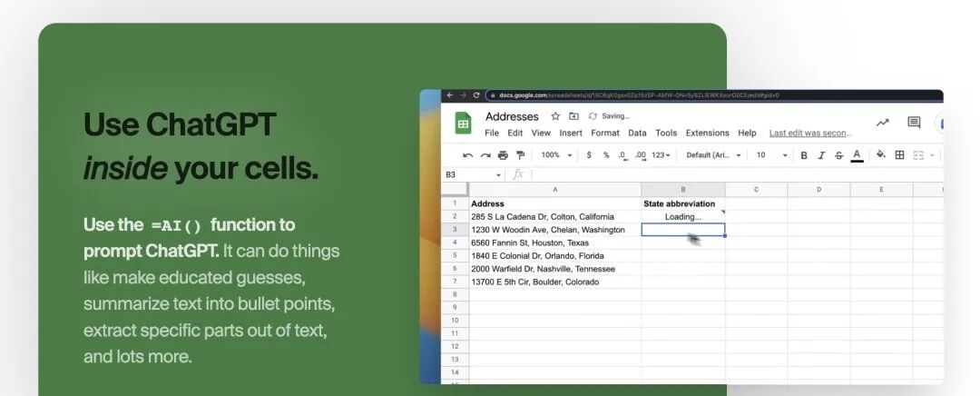The image size is (980, 396).
Task: Open the 100% zoom dropdown
Action: pyautogui.click(x=556, y=155)
